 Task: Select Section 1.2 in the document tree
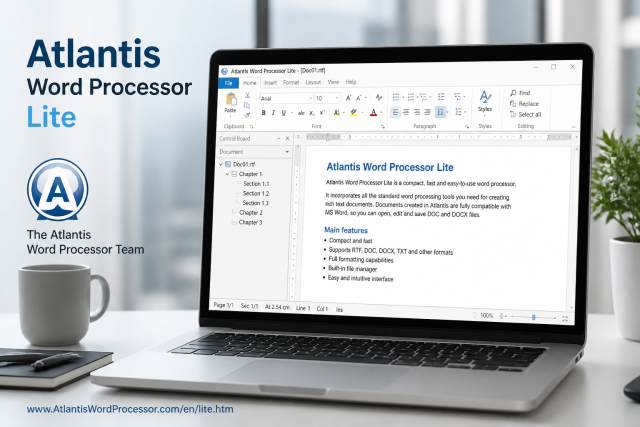point(256,193)
